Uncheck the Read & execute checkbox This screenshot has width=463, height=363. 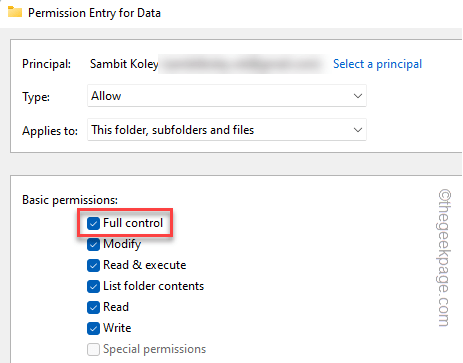click(x=93, y=266)
